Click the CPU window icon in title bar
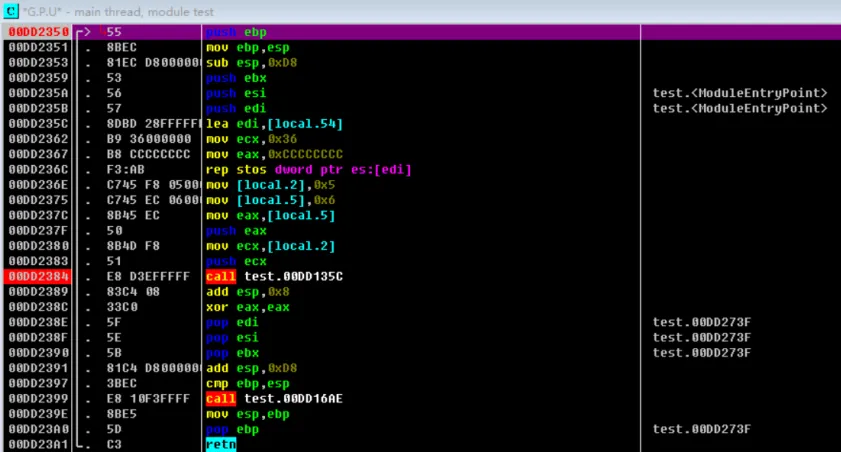Image resolution: width=841 pixels, height=452 pixels. [x=11, y=10]
